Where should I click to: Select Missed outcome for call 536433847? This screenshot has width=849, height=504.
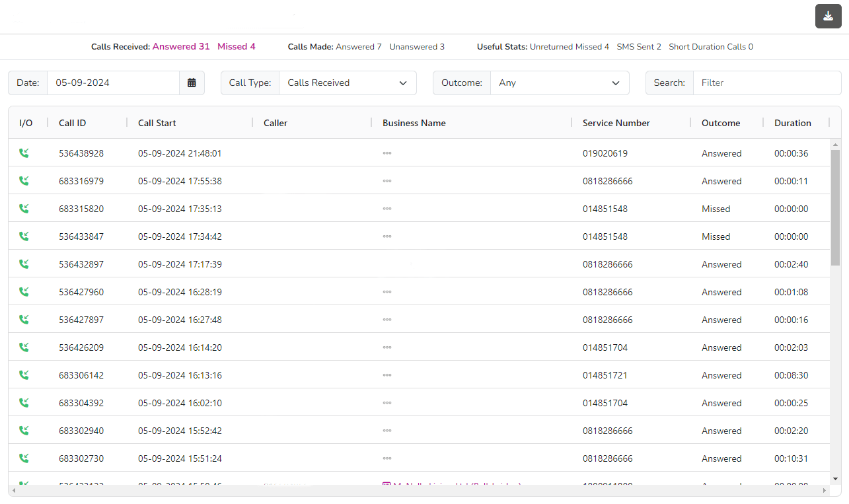(x=716, y=236)
